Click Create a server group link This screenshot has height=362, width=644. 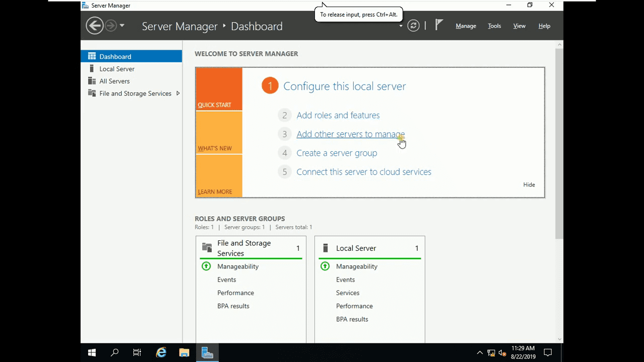(337, 153)
